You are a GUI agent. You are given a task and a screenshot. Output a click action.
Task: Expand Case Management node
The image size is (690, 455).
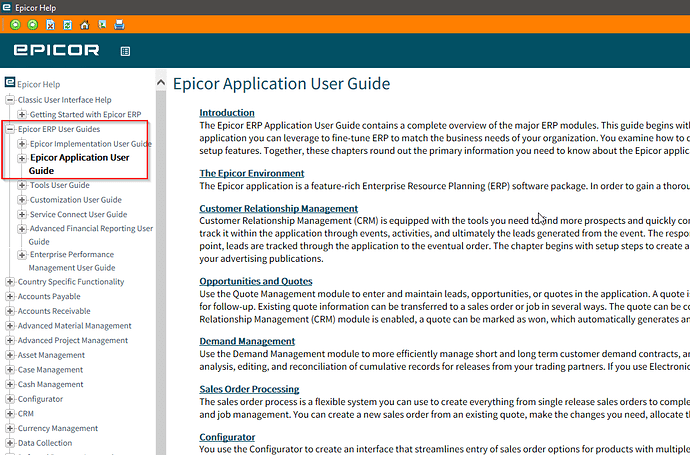pos(10,370)
